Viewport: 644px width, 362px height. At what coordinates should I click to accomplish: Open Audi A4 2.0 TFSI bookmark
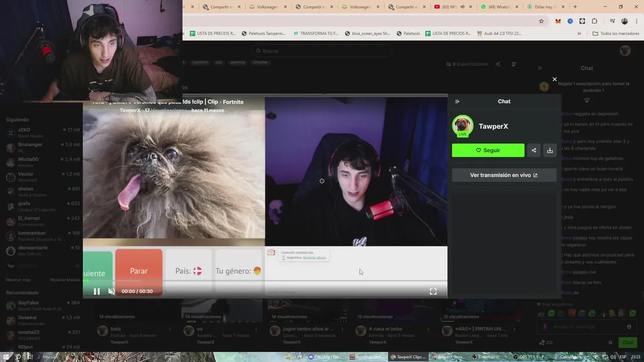click(499, 34)
